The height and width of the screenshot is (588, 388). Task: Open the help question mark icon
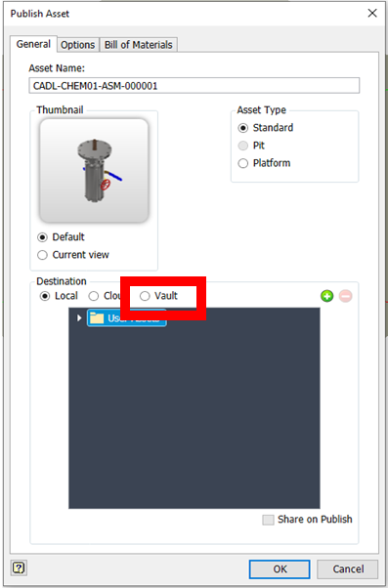19,567
